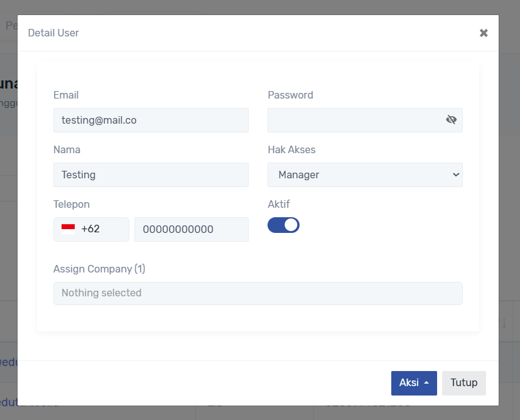Close the Detail User dialog with the X icon

click(484, 33)
